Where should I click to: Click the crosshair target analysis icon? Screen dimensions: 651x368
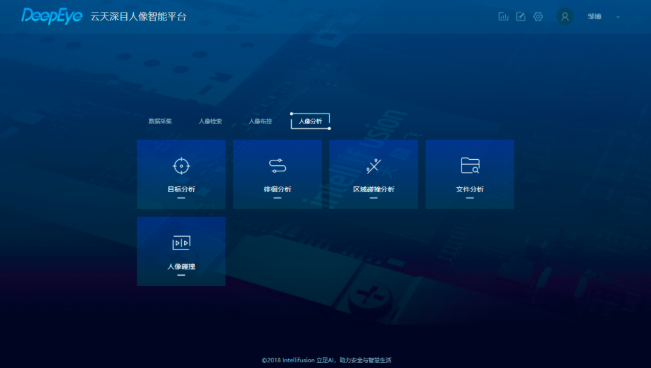click(x=181, y=166)
